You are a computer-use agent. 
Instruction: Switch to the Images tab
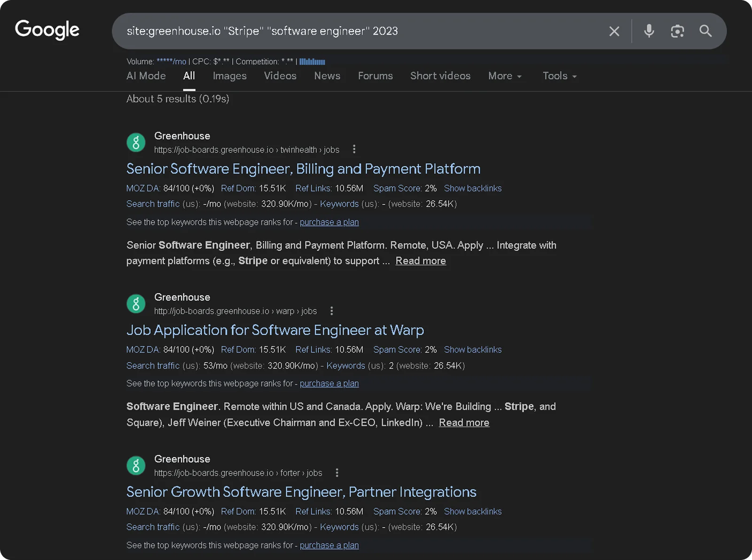[x=229, y=76]
